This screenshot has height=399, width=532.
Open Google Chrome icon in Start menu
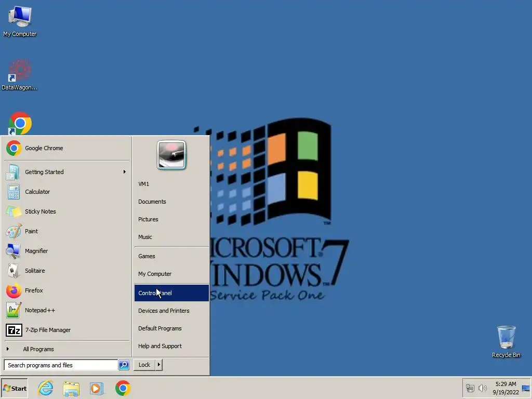pyautogui.click(x=14, y=148)
